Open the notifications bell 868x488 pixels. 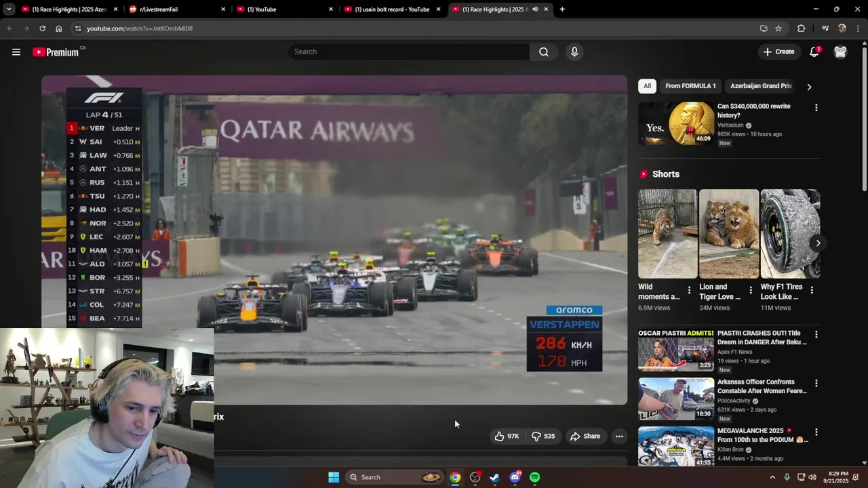814,52
